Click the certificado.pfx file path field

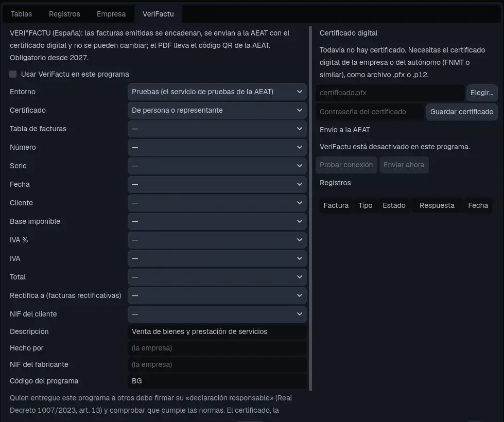pyautogui.click(x=390, y=93)
